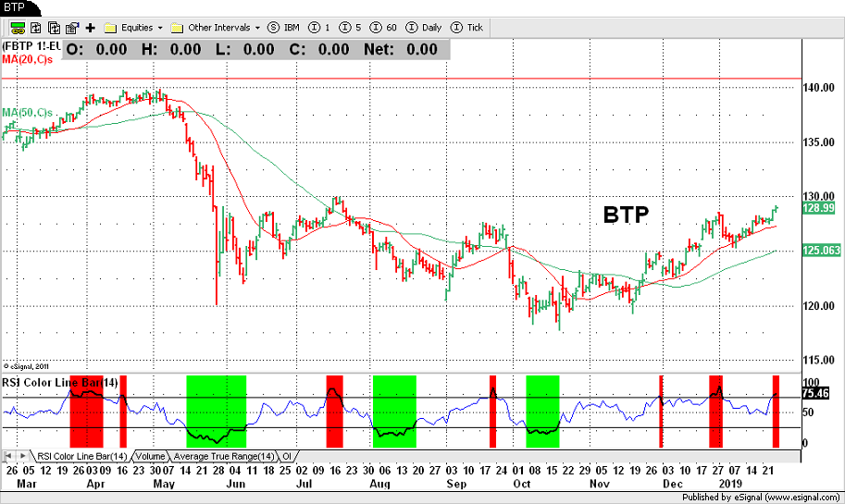
Task: Click the 128.99 last price marker
Action: (x=818, y=208)
